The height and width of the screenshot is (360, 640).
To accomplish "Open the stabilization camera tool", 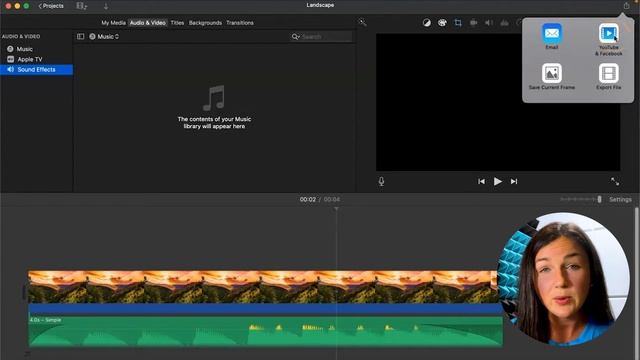I will [x=473, y=23].
